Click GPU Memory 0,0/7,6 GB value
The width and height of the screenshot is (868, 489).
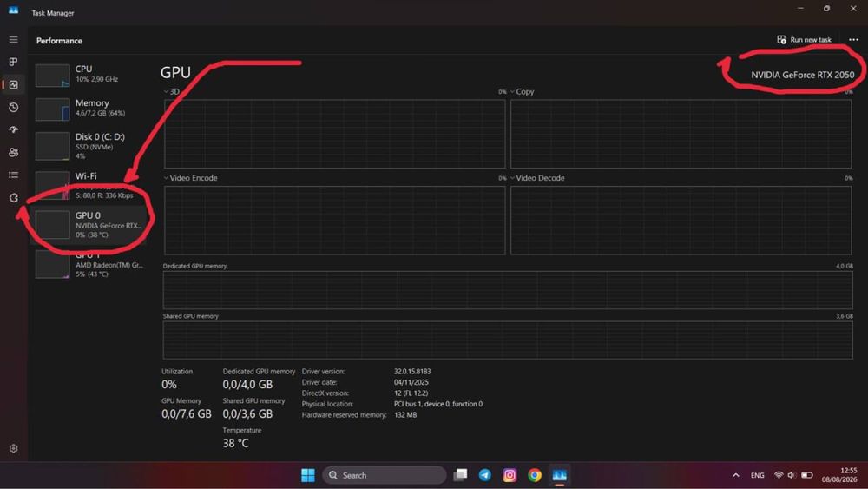point(187,413)
